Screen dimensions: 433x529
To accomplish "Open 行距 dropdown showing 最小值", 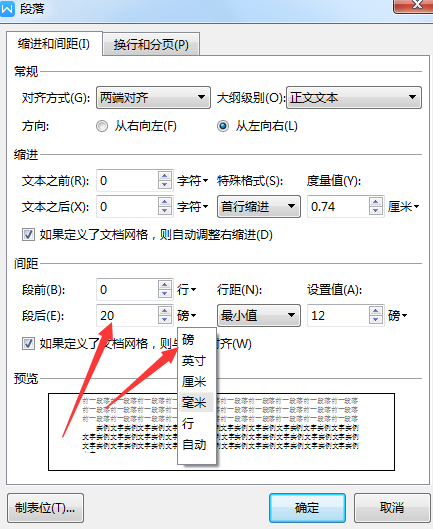I will click(x=259, y=316).
